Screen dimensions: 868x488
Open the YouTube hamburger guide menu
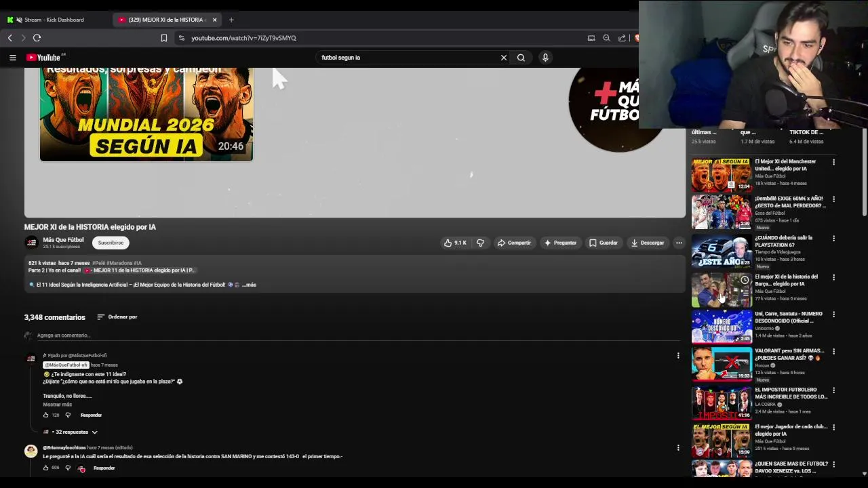click(12, 58)
